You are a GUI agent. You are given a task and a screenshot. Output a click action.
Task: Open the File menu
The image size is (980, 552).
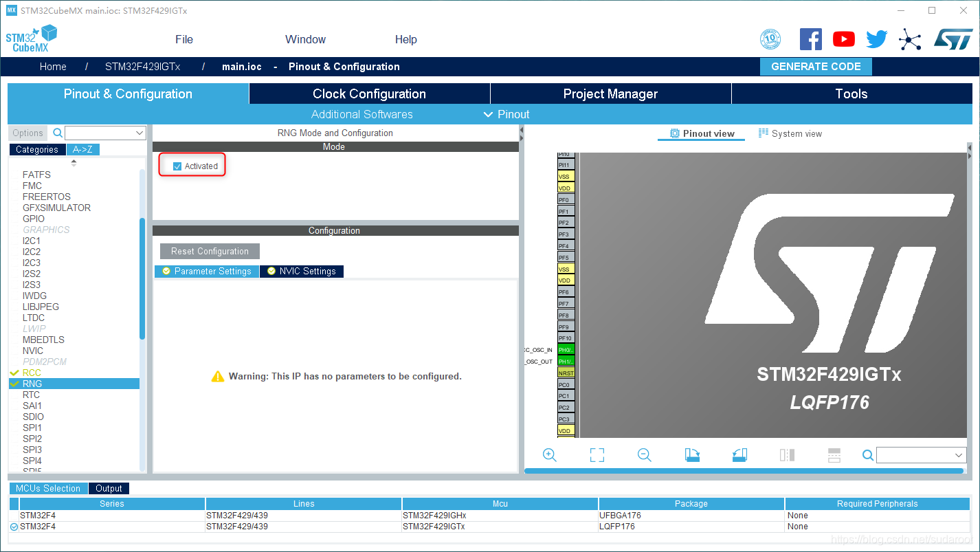[184, 39]
